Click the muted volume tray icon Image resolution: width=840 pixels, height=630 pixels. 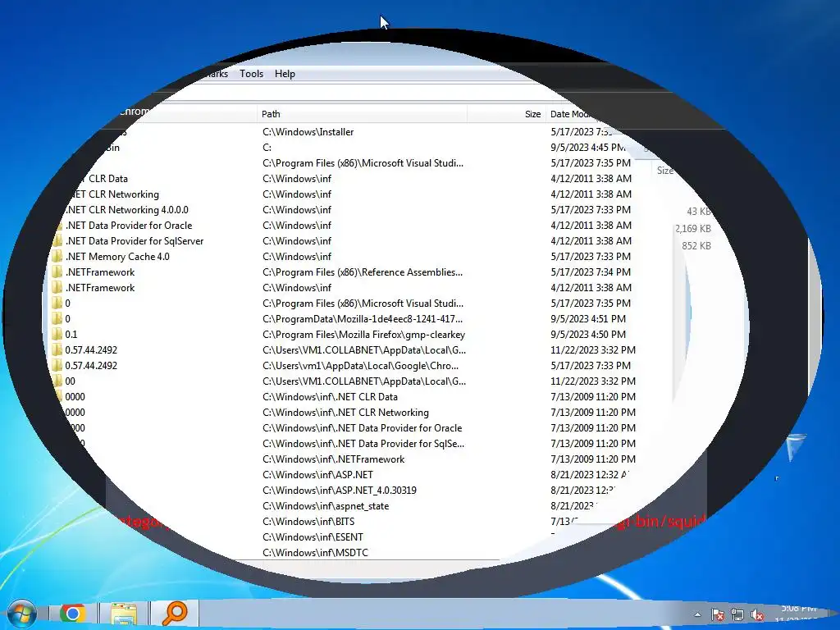pyautogui.click(x=757, y=615)
